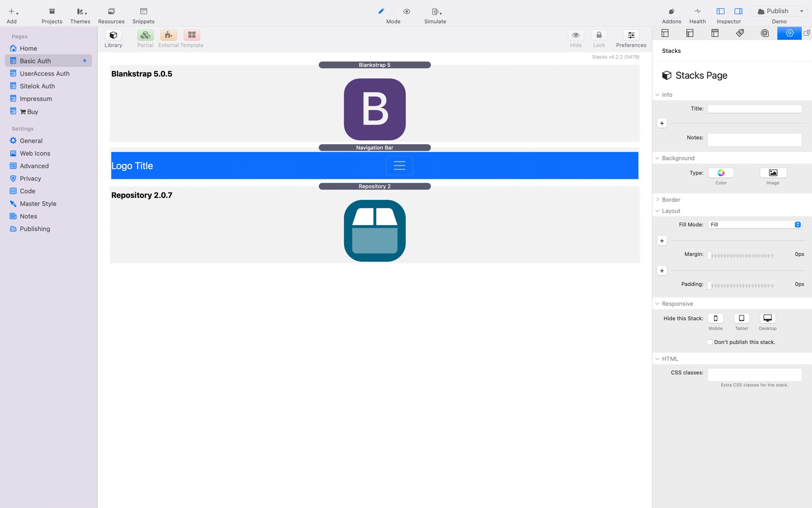Screen dimensions: 812x508
Task: Switch to Preview mode eye icon
Action: [x=406, y=12]
